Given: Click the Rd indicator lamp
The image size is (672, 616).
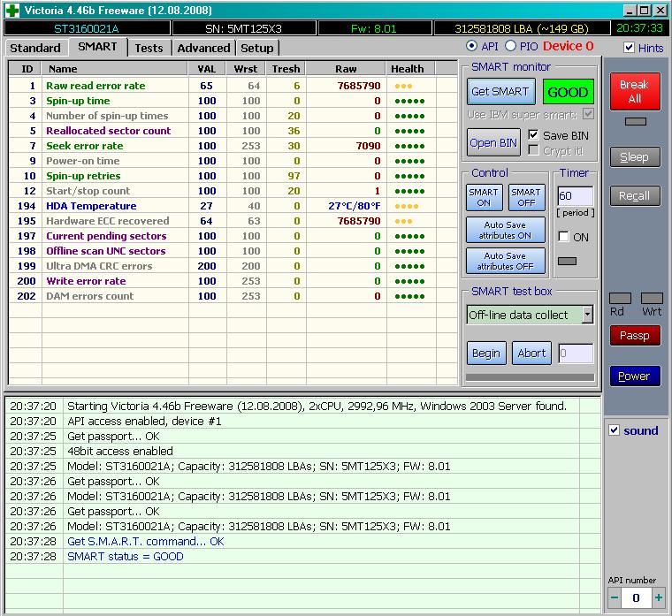Looking at the screenshot, I should click(620, 298).
